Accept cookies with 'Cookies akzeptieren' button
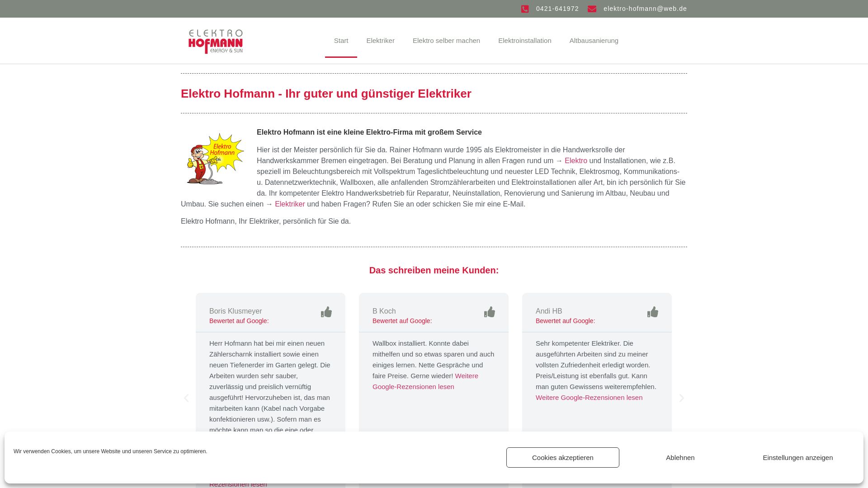The height and width of the screenshot is (488, 868). coord(562,457)
